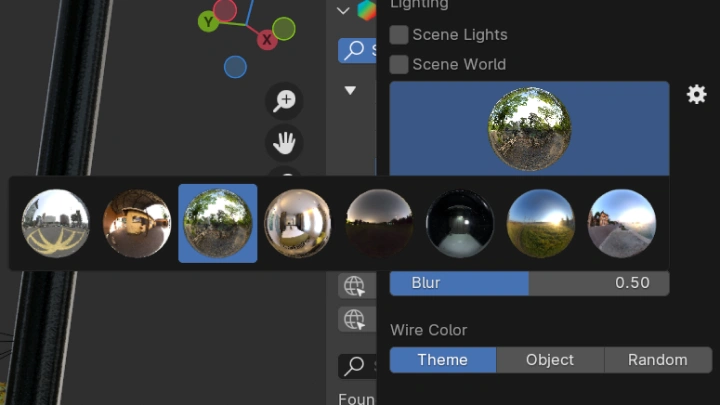Click the zoom magnifier icon in viewport
The image size is (720, 405).
point(285,100)
